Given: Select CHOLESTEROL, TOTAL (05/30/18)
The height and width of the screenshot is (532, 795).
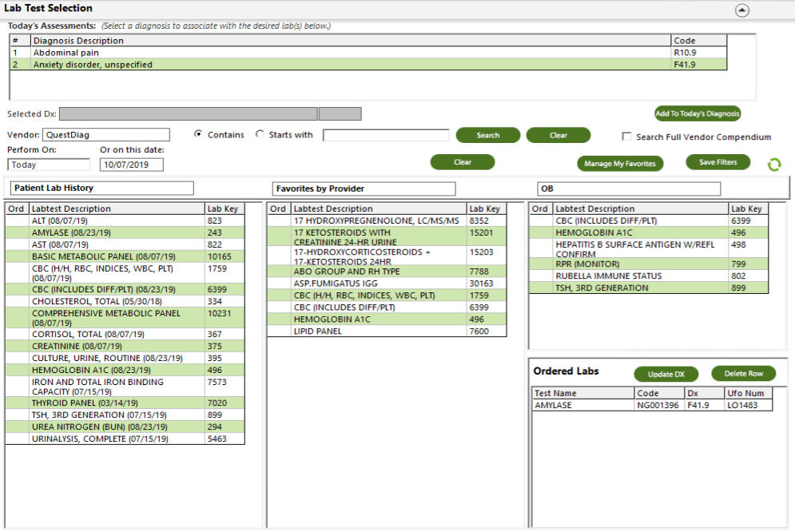Looking at the screenshot, I should (125, 301).
